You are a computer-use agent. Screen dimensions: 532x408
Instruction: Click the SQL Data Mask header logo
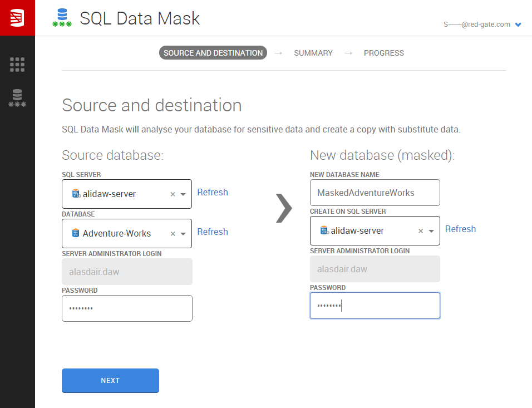pyautogui.click(x=62, y=18)
